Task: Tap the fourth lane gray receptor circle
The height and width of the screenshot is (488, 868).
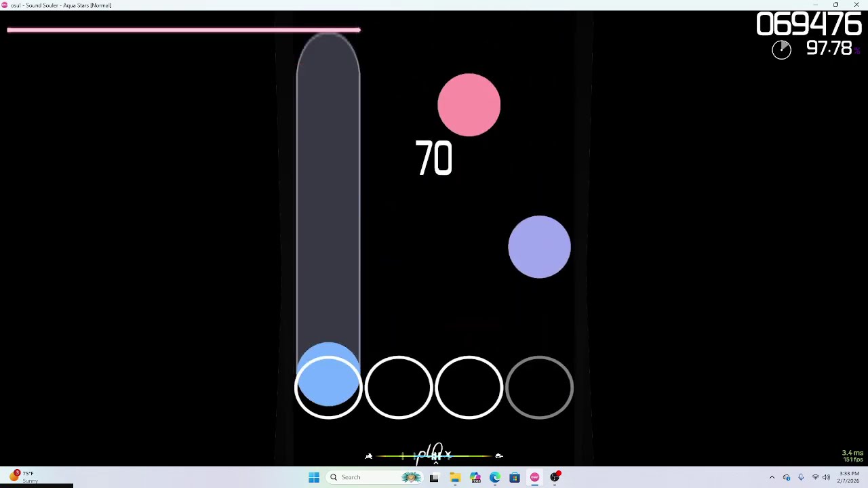Action: coord(540,387)
